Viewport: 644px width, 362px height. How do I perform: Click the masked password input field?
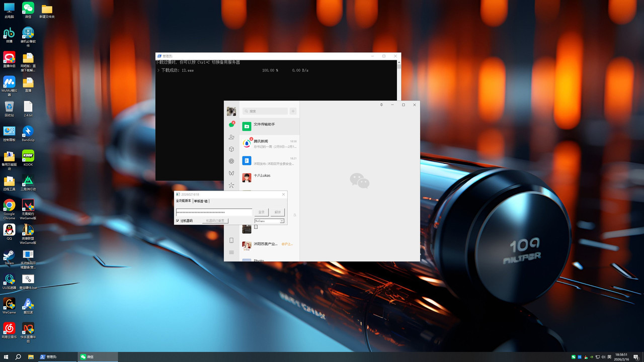214,212
